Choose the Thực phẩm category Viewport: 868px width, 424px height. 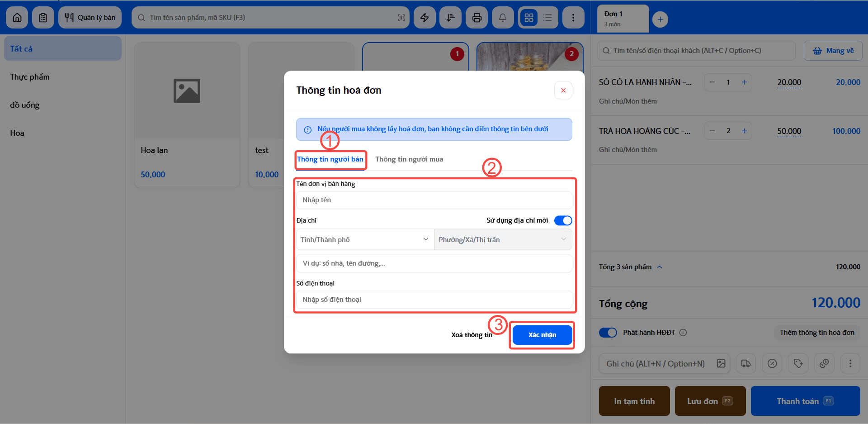[x=63, y=77]
